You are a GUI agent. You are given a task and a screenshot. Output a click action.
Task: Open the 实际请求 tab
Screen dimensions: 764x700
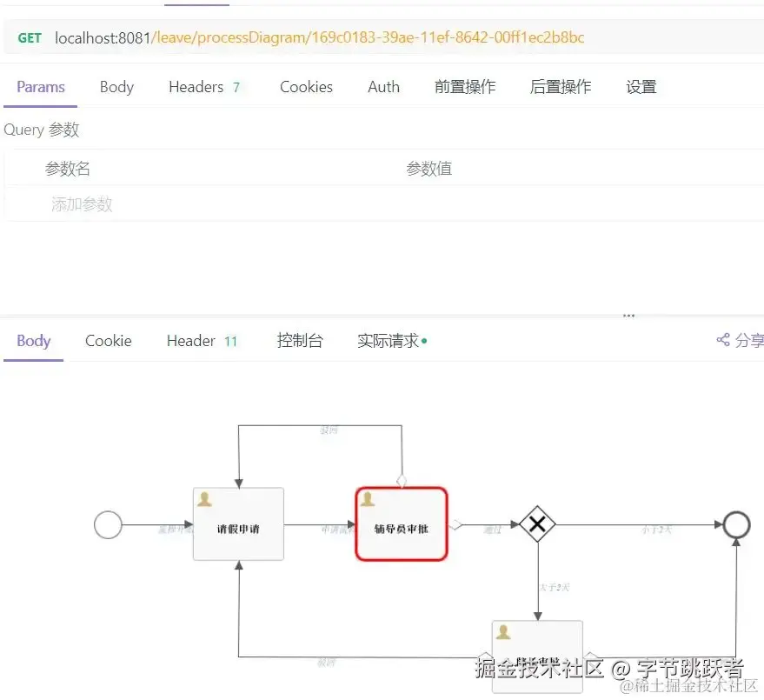389,340
